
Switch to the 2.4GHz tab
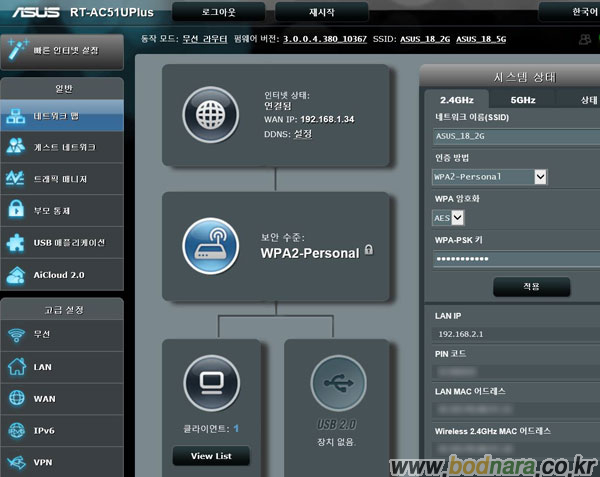coord(457,100)
